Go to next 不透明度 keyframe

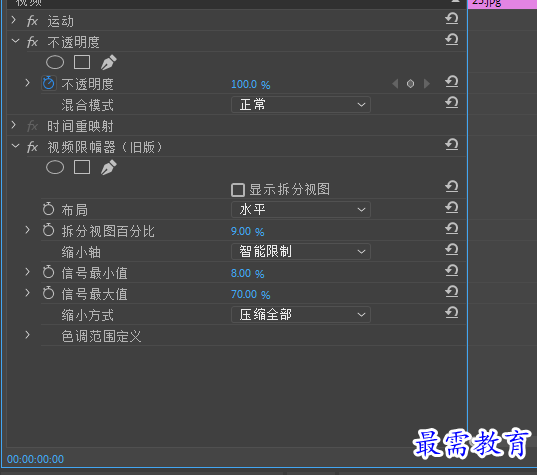point(426,84)
